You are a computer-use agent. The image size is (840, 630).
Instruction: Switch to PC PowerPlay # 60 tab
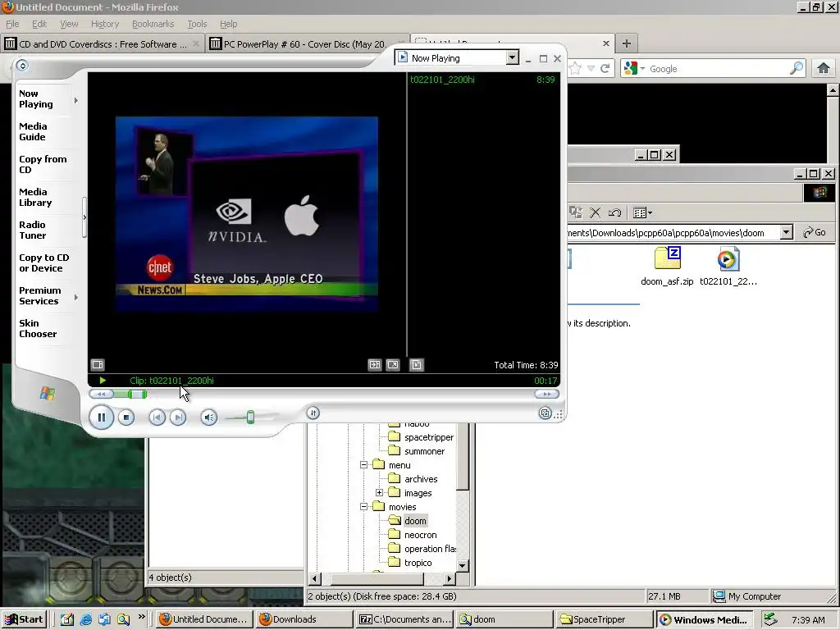(308, 44)
